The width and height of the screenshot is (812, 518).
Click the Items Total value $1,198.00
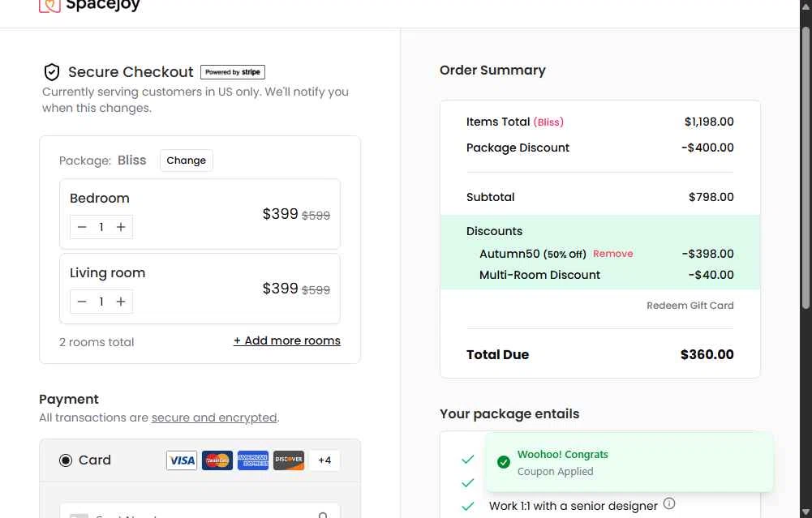click(x=709, y=122)
